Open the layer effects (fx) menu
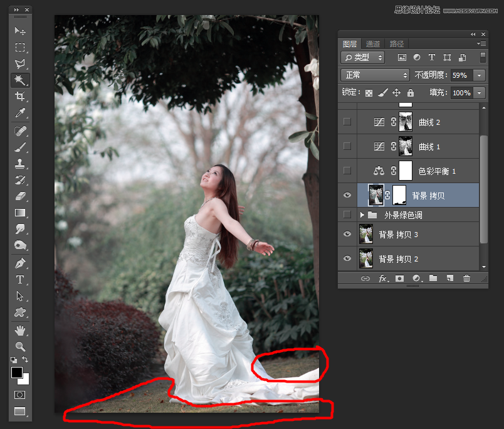Image resolution: width=504 pixels, height=429 pixels. point(384,278)
